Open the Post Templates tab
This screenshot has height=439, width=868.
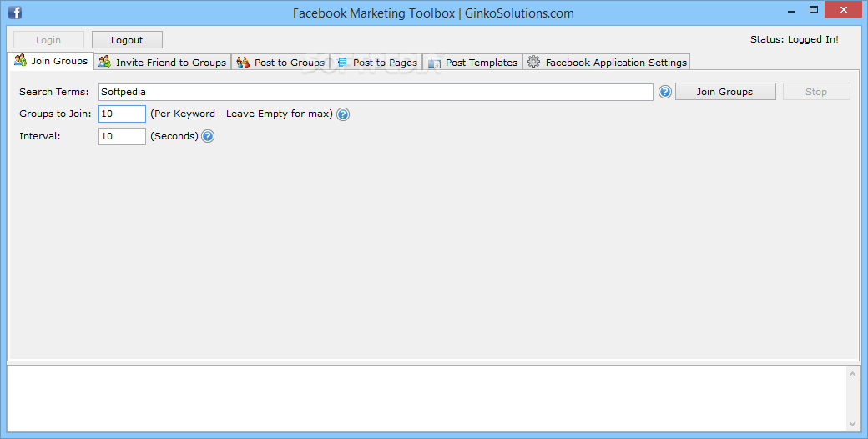[x=472, y=62]
